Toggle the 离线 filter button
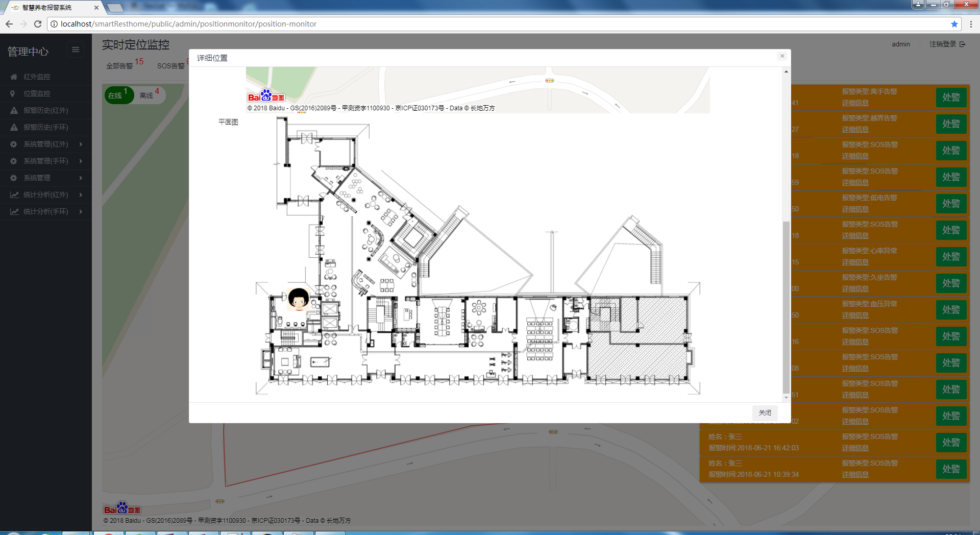The height and width of the screenshot is (535, 980). point(150,95)
